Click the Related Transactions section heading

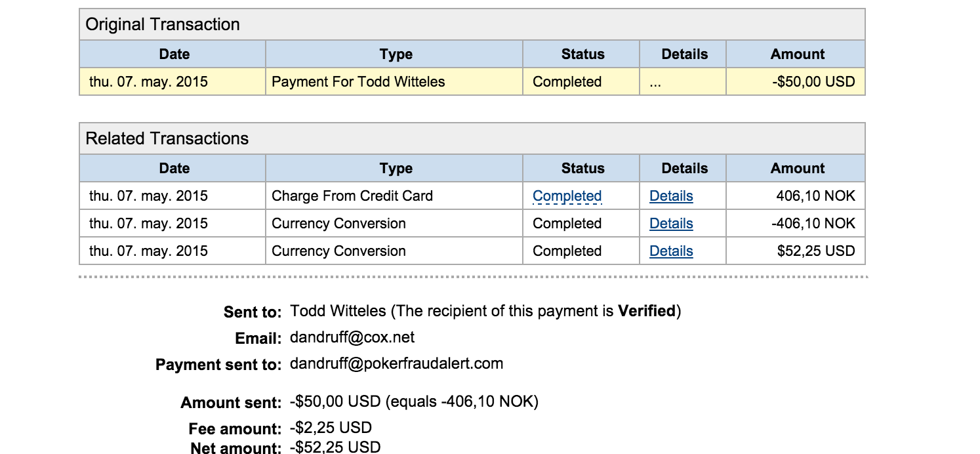pyautogui.click(x=167, y=139)
